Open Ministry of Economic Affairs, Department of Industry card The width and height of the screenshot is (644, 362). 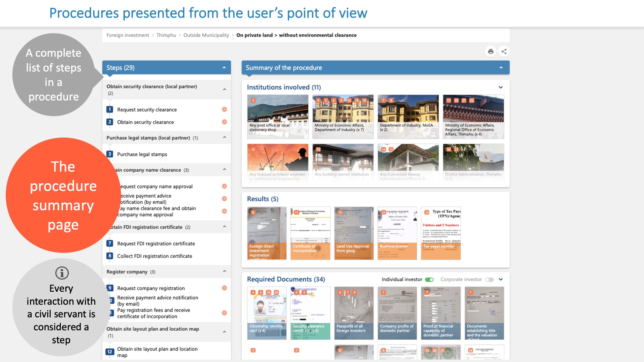(x=343, y=117)
